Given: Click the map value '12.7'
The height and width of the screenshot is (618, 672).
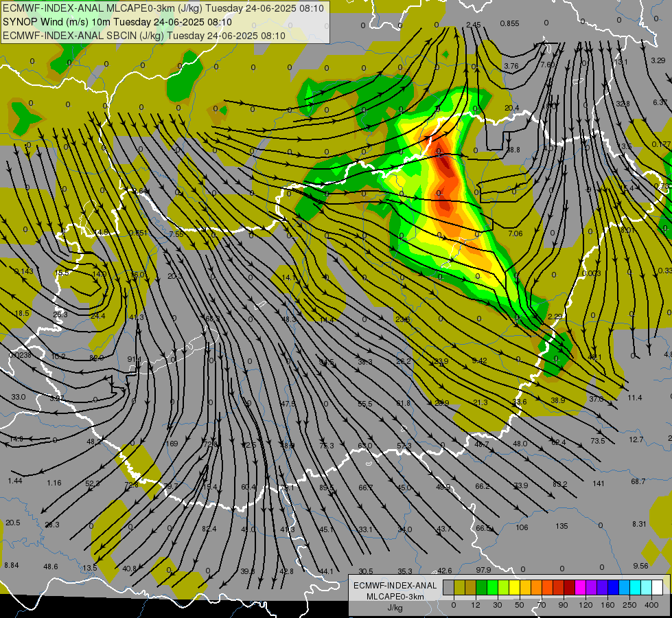Looking at the screenshot, I should click(x=636, y=439).
